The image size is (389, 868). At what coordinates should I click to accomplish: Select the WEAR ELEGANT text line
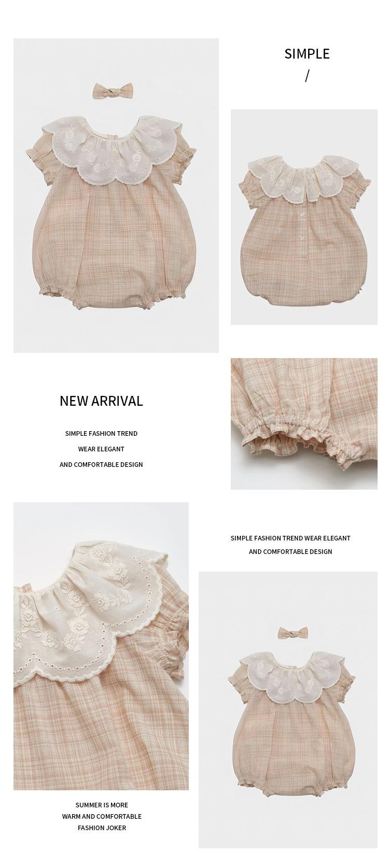101,449
